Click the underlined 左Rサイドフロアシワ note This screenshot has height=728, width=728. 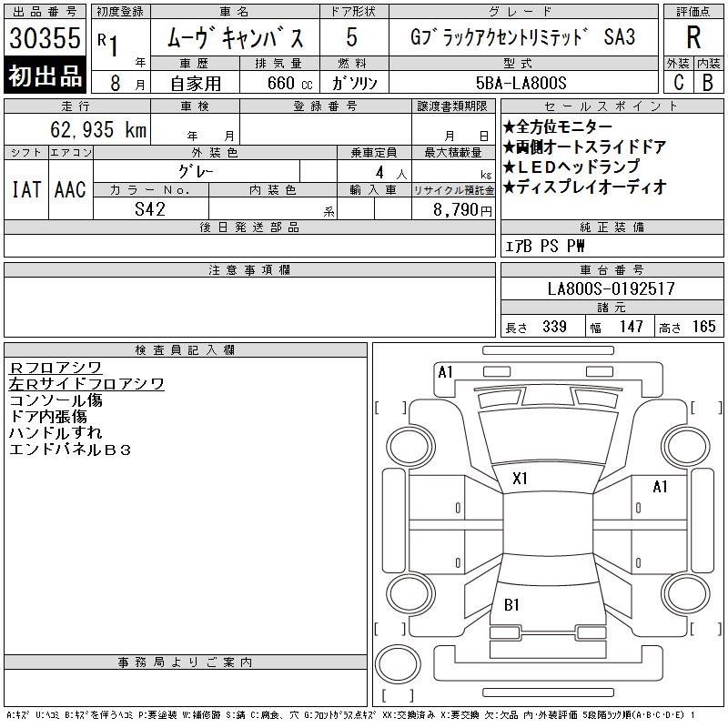(86, 384)
